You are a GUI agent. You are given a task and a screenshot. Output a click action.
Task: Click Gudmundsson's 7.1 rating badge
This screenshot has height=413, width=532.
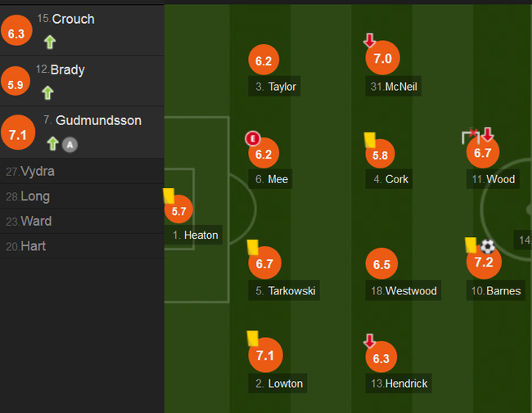[x=17, y=132]
